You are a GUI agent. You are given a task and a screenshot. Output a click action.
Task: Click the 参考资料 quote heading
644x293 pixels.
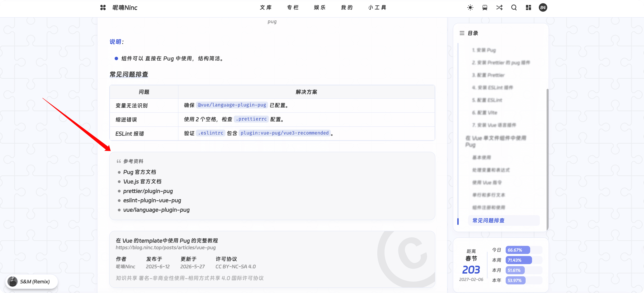[x=133, y=161]
